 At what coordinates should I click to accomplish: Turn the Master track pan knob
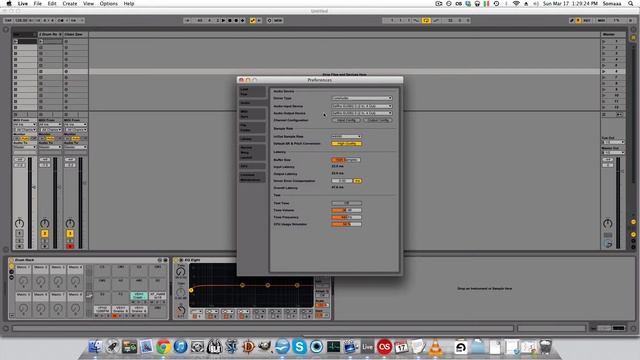click(608, 223)
